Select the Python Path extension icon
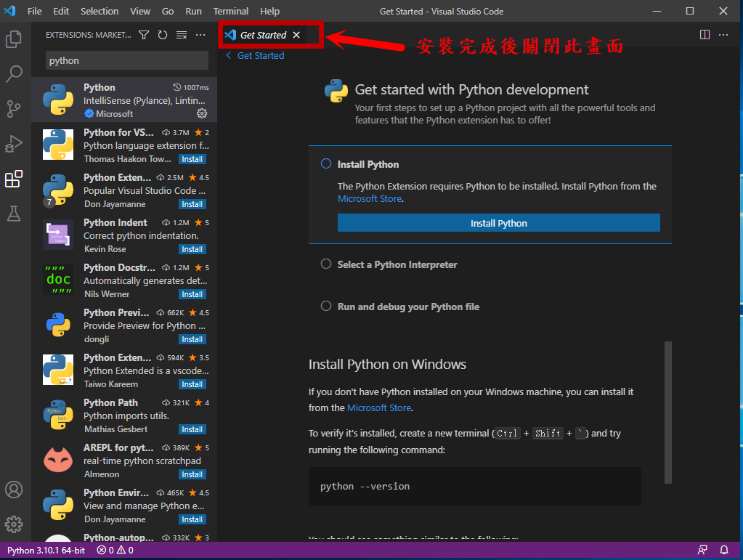This screenshot has height=560, width=743. tap(58, 415)
